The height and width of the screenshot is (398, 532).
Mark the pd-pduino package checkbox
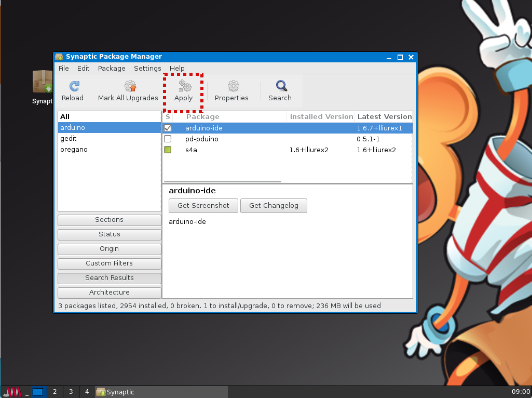pos(168,139)
